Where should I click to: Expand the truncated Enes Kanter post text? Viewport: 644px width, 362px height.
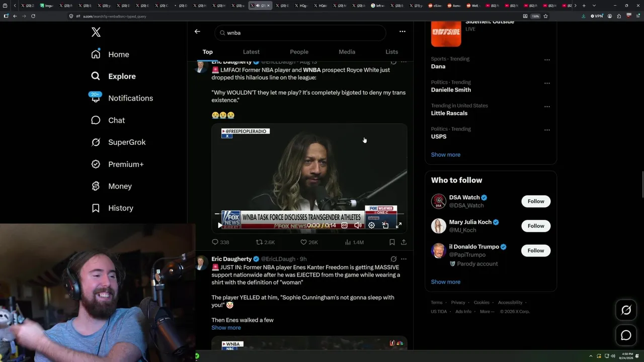(226, 328)
